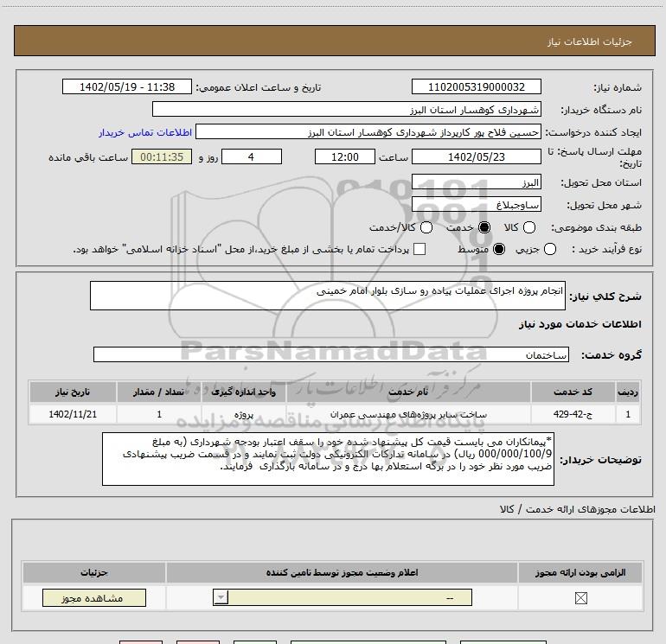Click the شماره نیاز field 1102005319000032

(476, 86)
